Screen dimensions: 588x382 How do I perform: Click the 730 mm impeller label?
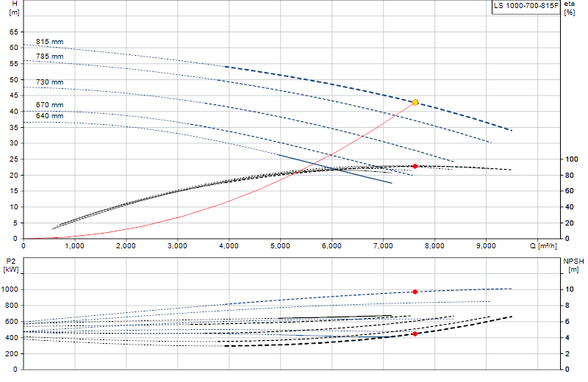pyautogui.click(x=49, y=82)
